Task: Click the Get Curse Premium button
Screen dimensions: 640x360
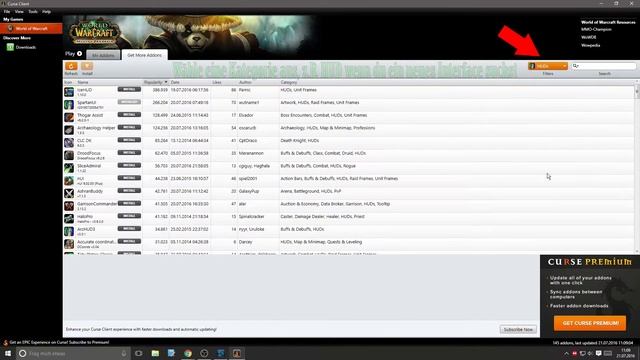Action: tap(590, 323)
